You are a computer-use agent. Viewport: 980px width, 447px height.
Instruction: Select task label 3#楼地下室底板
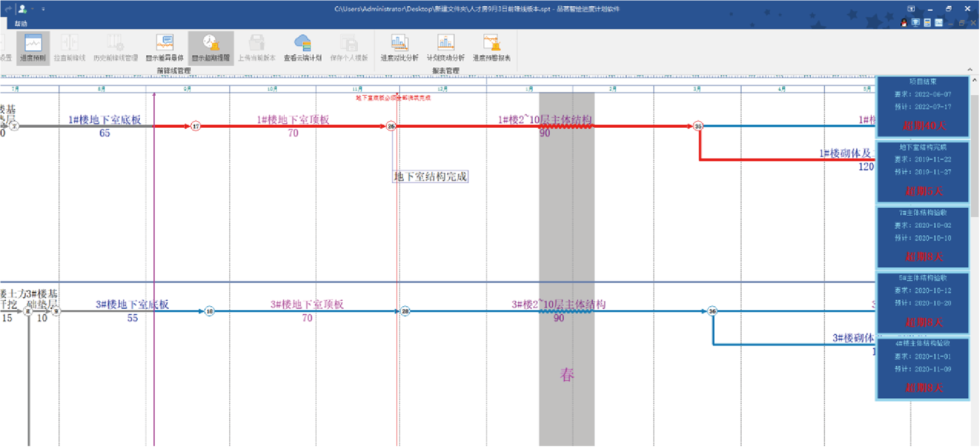point(132,304)
